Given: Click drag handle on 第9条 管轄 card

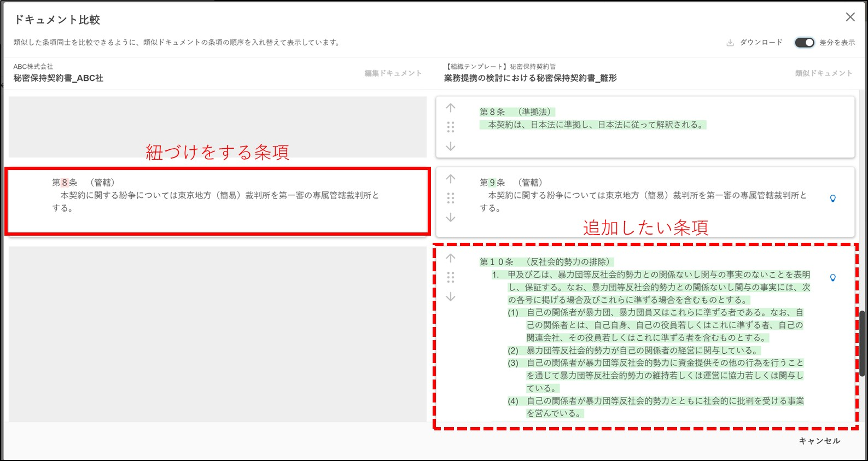Looking at the screenshot, I should pos(451,198).
